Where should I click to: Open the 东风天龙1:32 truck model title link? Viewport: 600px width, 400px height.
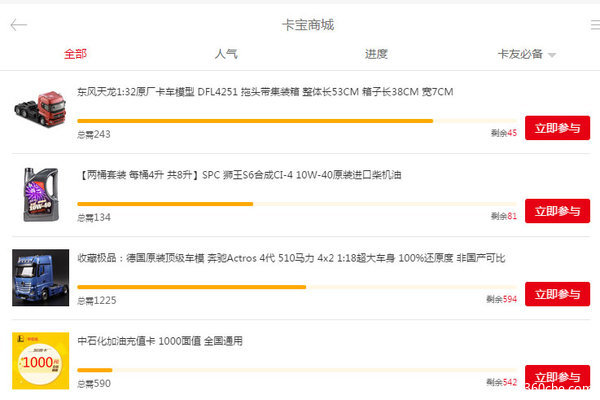click(265, 92)
